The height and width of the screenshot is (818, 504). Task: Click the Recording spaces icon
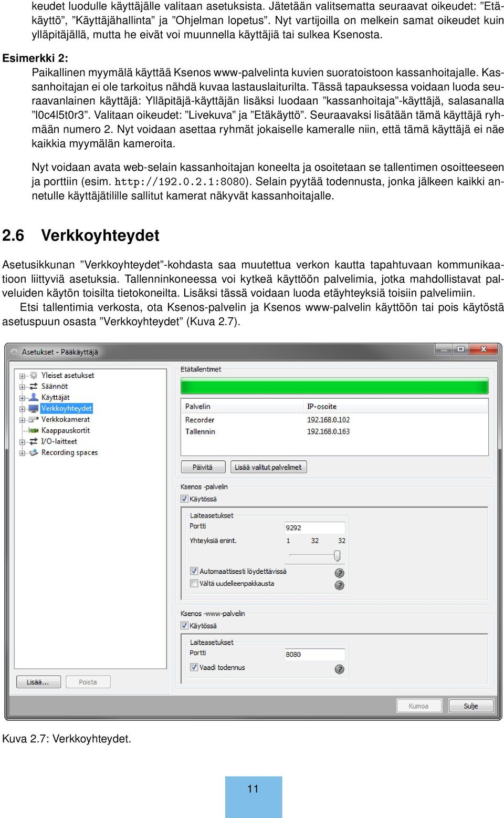34,452
